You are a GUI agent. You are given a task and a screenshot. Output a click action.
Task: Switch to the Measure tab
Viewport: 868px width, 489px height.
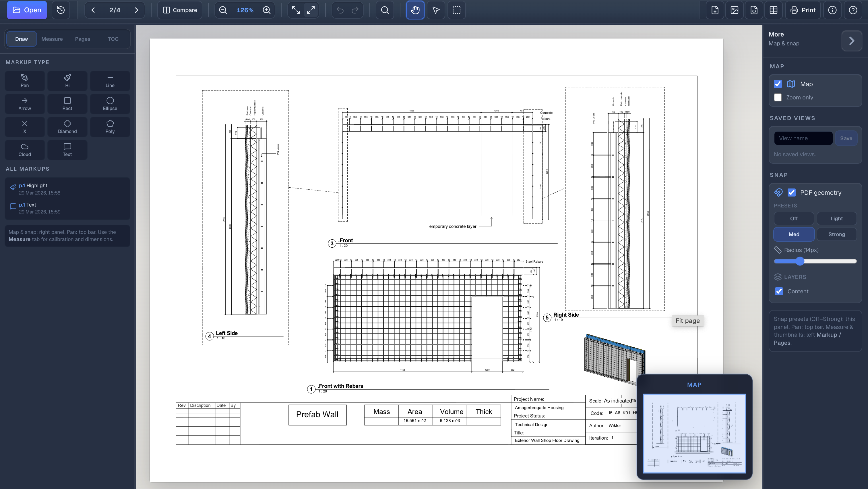pos(52,39)
